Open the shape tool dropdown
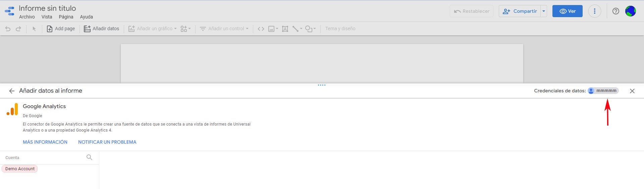Image resolution: width=644 pixels, height=189 pixels. 310,29
